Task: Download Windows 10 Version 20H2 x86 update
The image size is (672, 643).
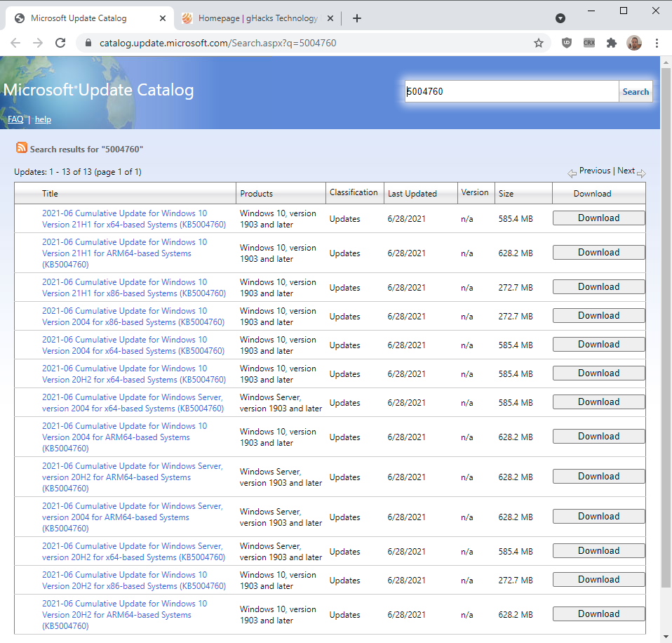Action: click(599, 580)
